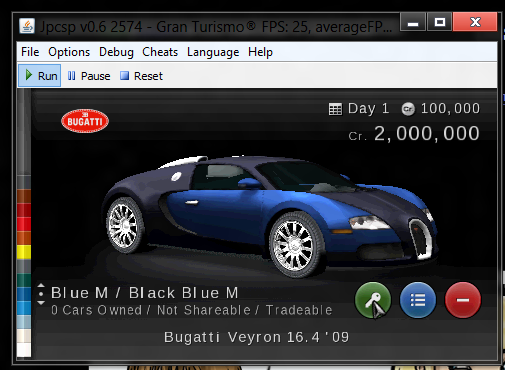Reset the emulator

click(141, 76)
